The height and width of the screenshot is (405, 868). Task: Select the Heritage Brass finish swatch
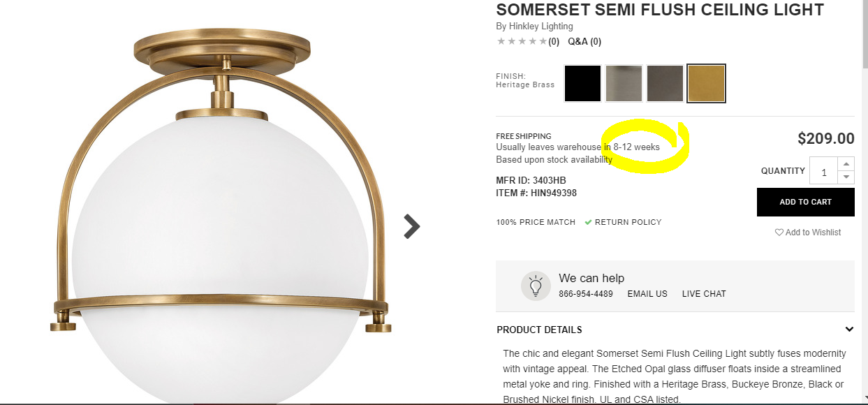[706, 84]
